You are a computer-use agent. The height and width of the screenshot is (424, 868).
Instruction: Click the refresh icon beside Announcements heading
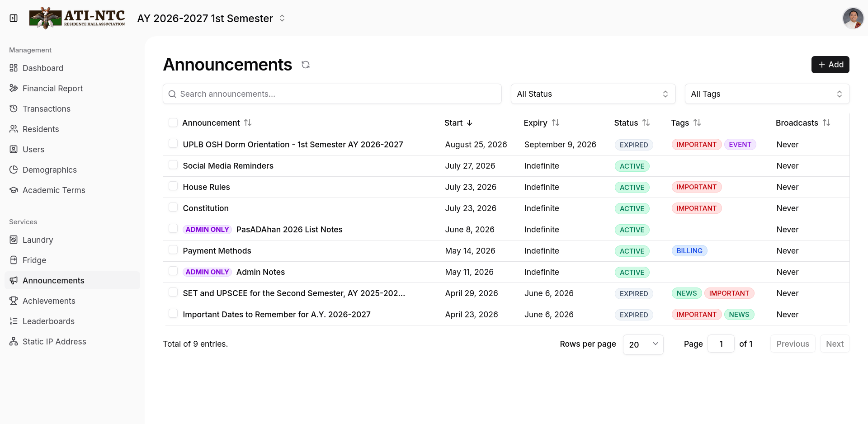point(306,65)
